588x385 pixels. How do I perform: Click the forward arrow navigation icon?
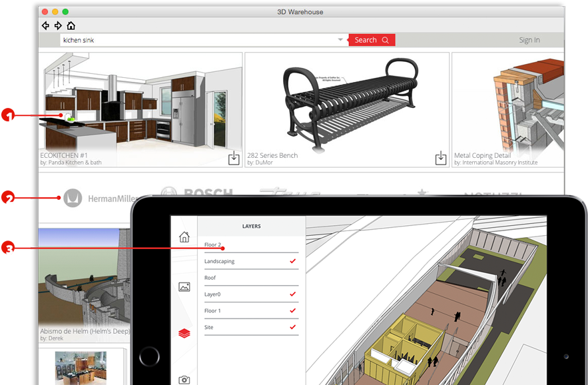pyautogui.click(x=58, y=26)
